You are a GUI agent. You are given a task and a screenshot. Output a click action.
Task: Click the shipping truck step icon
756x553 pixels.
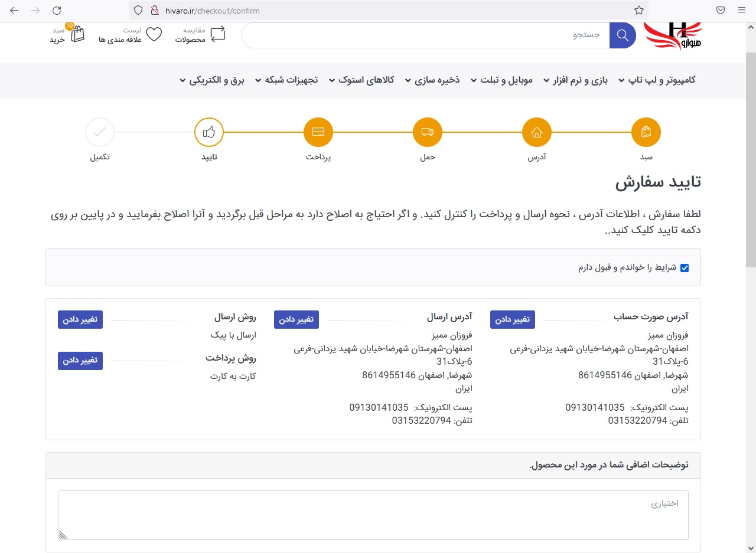(428, 133)
